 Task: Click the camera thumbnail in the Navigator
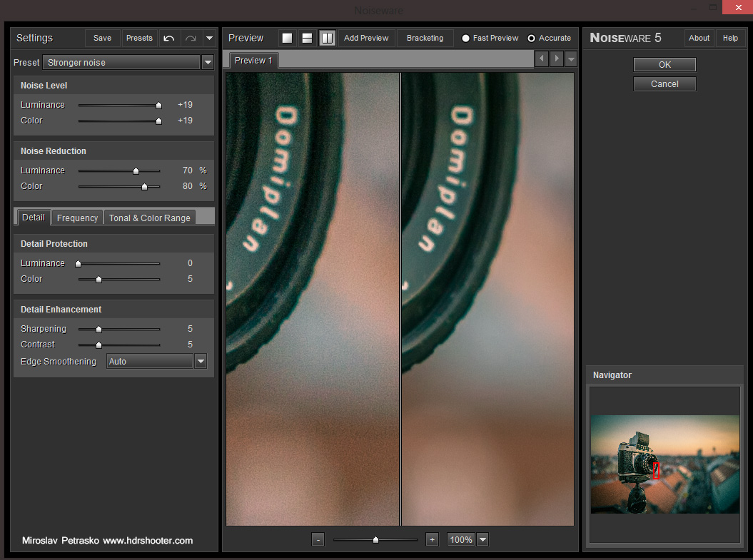click(x=664, y=464)
